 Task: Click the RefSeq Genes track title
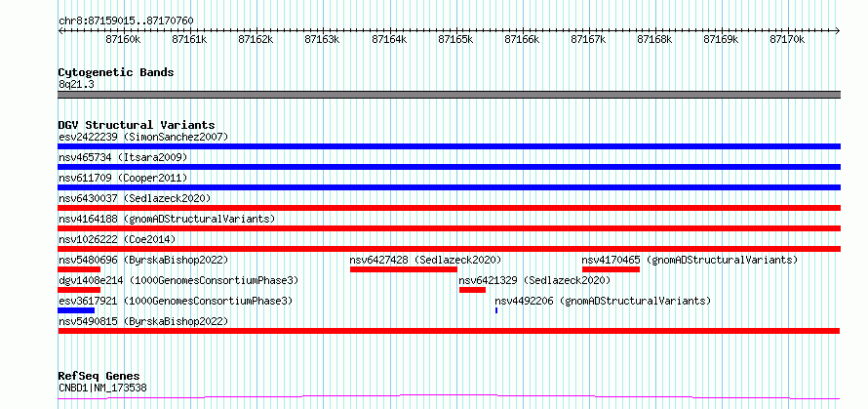(99, 377)
